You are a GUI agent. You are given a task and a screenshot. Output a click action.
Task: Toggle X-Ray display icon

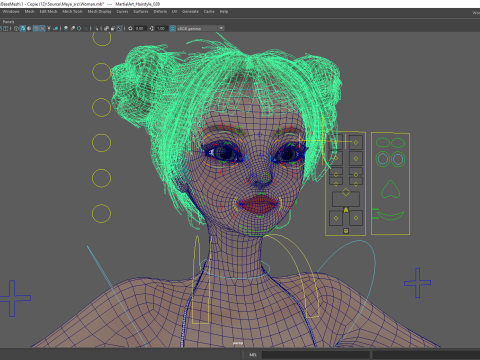tap(106, 29)
